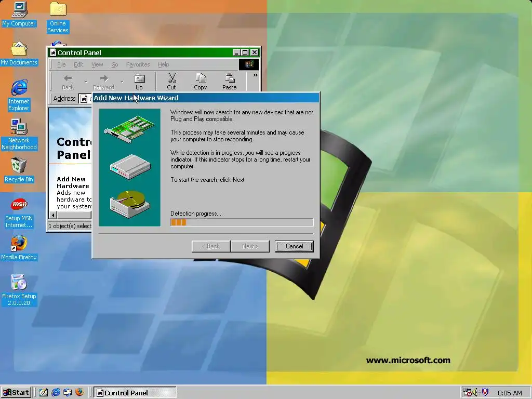Launch Firefox from quick launch bar
Screen dimensions: 532x399
(x=79, y=392)
